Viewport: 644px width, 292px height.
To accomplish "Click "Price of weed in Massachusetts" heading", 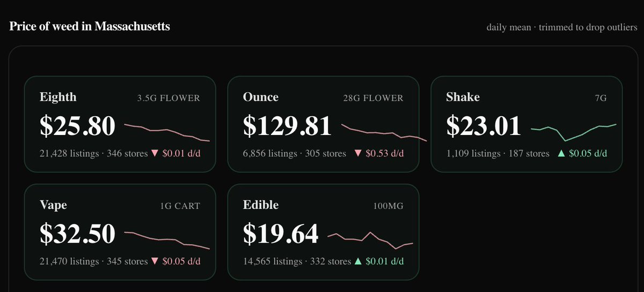I will pos(90,26).
